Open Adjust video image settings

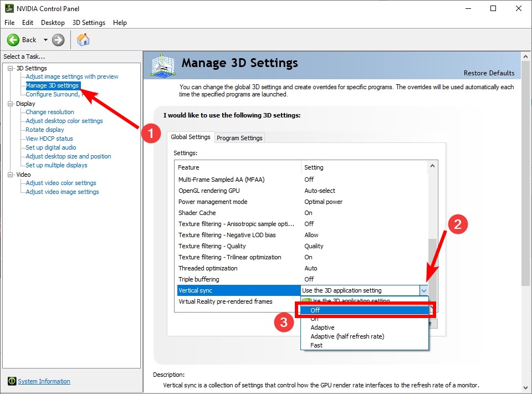click(63, 192)
